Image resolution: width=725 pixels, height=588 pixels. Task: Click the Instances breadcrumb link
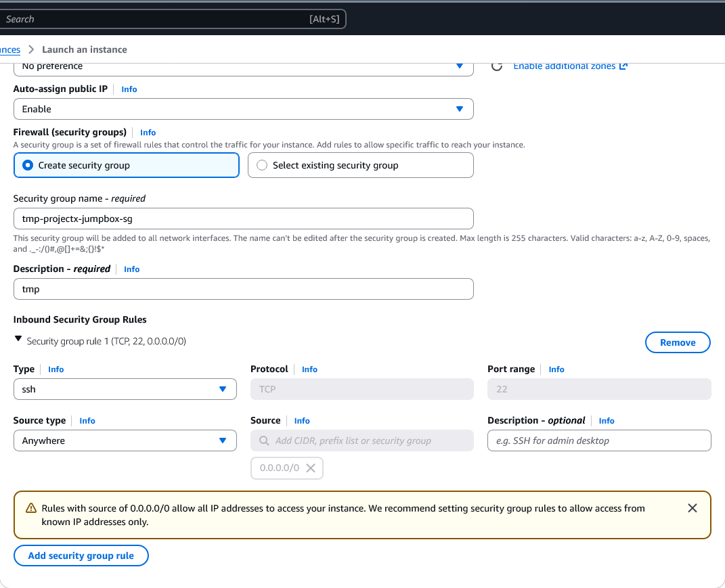pyautogui.click(x=9, y=49)
